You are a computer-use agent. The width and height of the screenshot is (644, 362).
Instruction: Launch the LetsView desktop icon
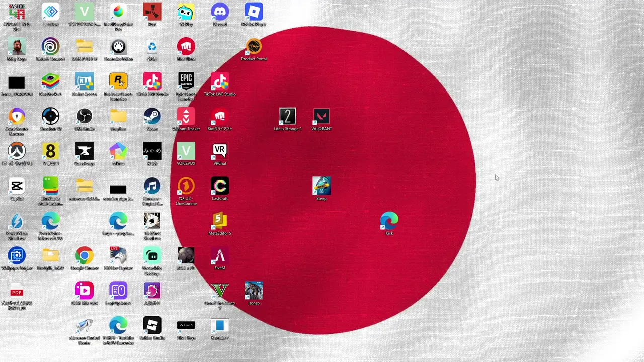coord(50,12)
